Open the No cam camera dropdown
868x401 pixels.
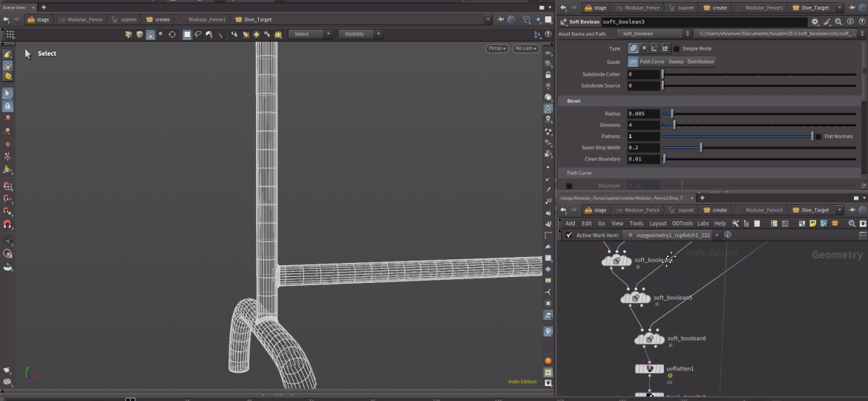[x=525, y=48]
